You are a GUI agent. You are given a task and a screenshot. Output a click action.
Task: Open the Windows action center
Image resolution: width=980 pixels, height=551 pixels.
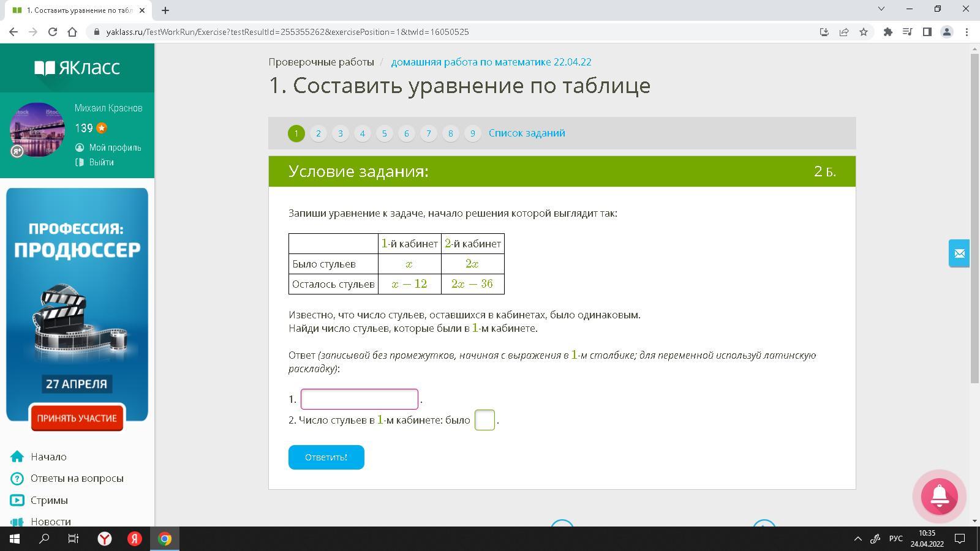point(960,539)
